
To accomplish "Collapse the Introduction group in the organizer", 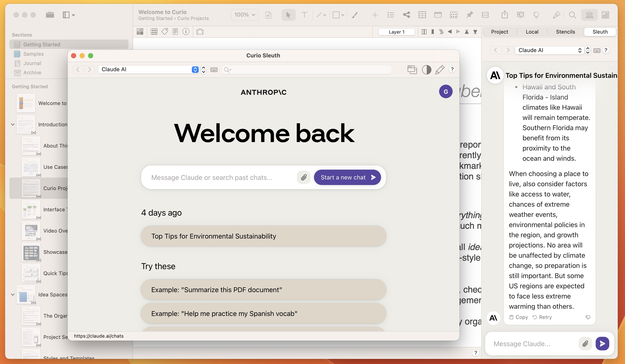I will click(x=13, y=124).
